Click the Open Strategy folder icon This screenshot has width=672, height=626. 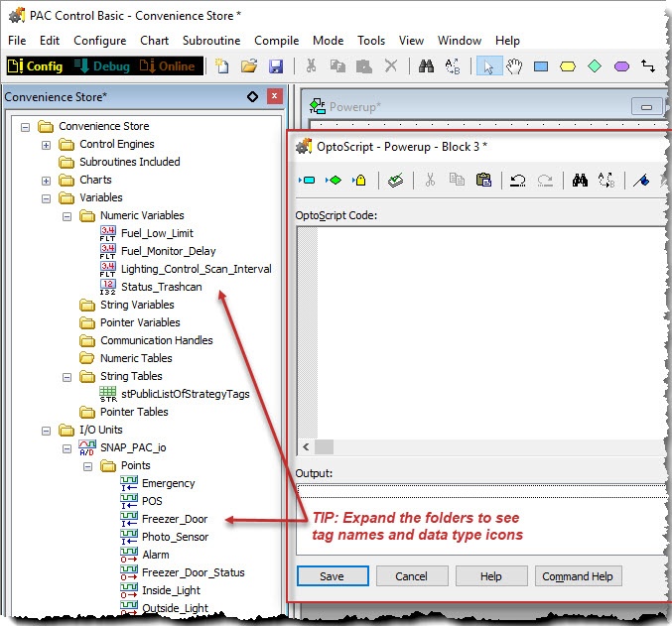[249, 66]
